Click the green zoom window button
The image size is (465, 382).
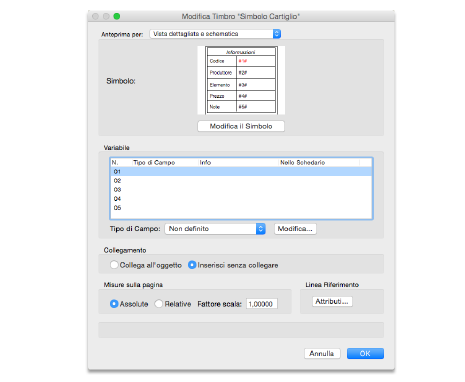[x=117, y=16]
